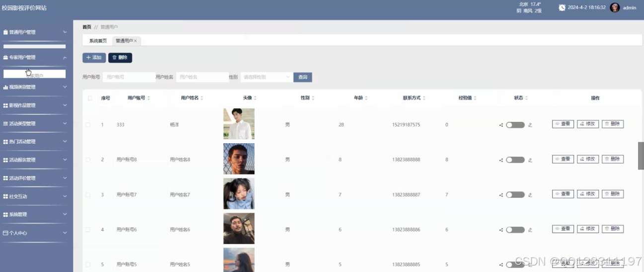Focus the 用户账号 search field
This screenshot has width=644, height=272.
pos(129,77)
